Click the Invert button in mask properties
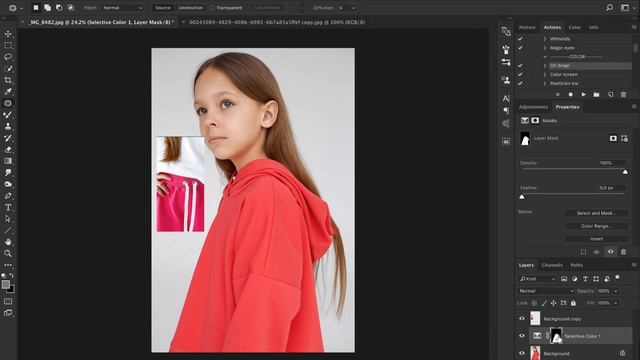This screenshot has width=640, height=360. (x=596, y=239)
